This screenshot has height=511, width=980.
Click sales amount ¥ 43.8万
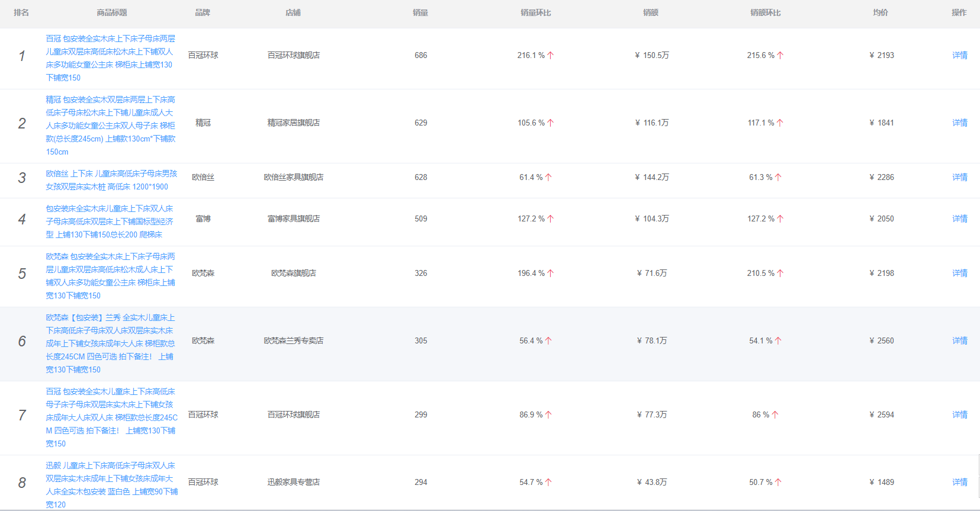[652, 482]
